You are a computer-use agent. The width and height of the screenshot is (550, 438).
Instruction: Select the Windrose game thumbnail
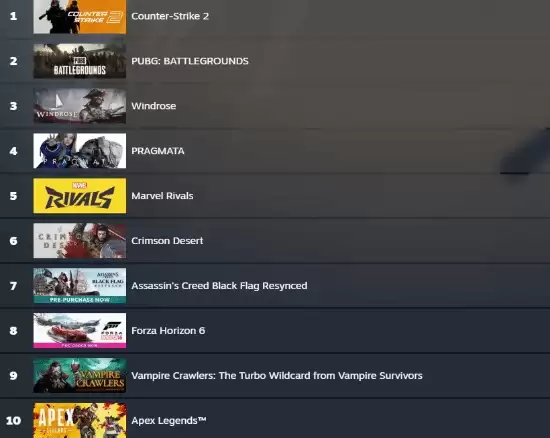(x=80, y=106)
